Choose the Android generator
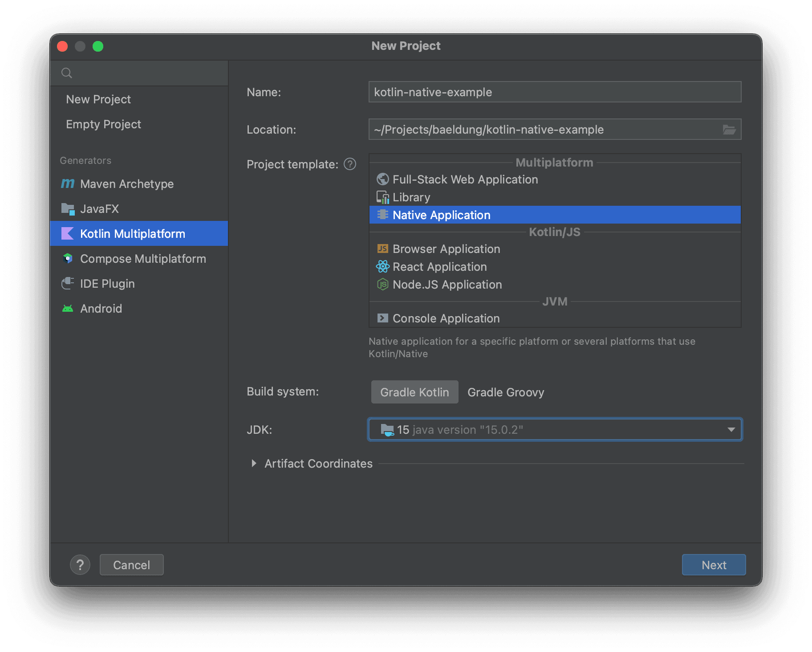Image resolution: width=812 pixels, height=652 pixels. click(x=139, y=309)
